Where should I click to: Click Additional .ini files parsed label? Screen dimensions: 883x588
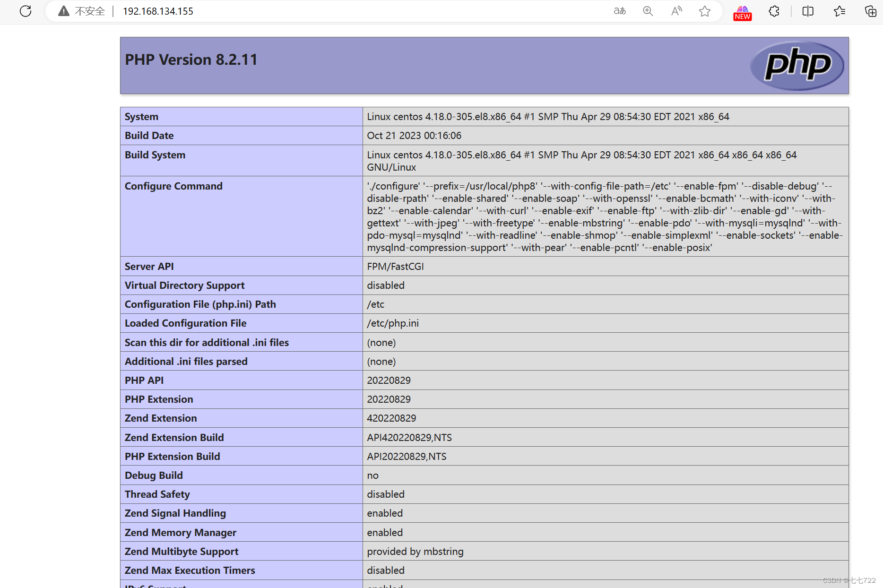pos(186,362)
